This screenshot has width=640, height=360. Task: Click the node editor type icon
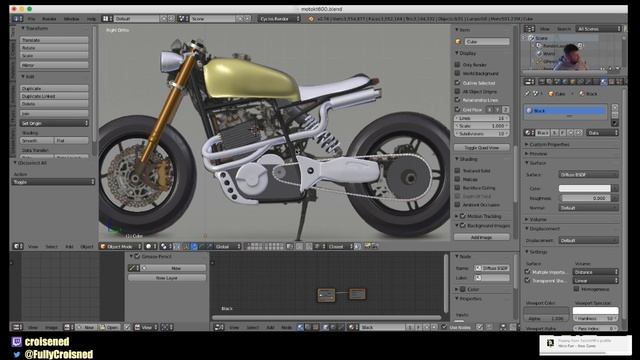[x=219, y=327]
